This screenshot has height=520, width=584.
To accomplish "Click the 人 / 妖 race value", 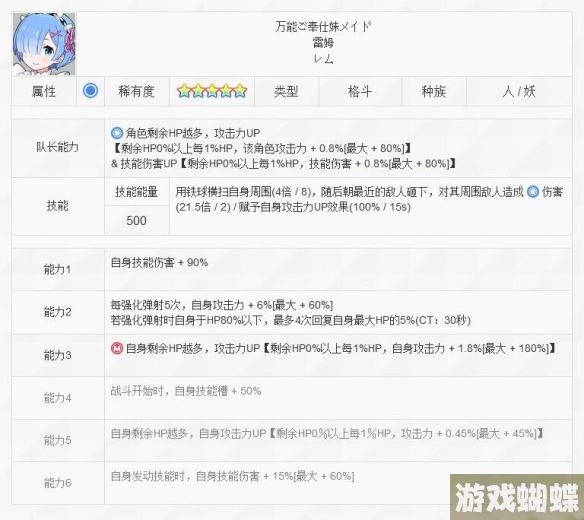I will pos(519,91).
